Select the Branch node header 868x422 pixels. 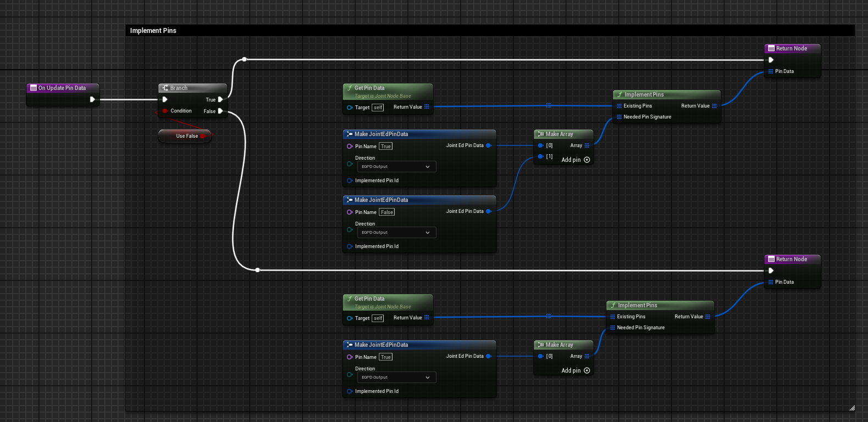pyautogui.click(x=192, y=88)
